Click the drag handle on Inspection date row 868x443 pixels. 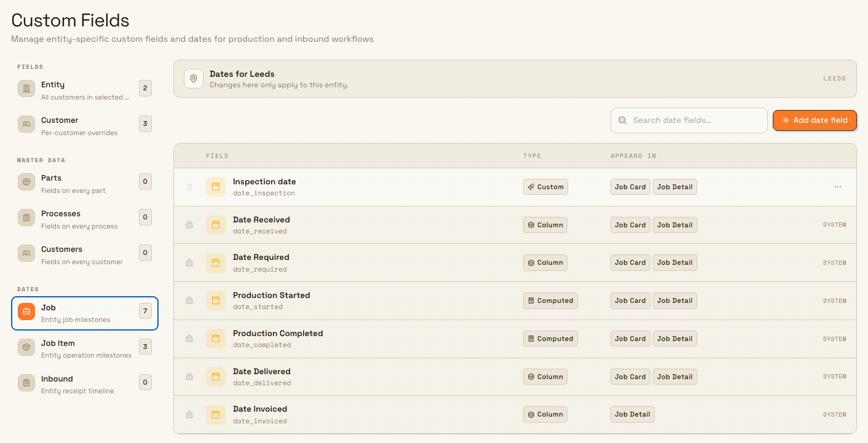(x=189, y=187)
